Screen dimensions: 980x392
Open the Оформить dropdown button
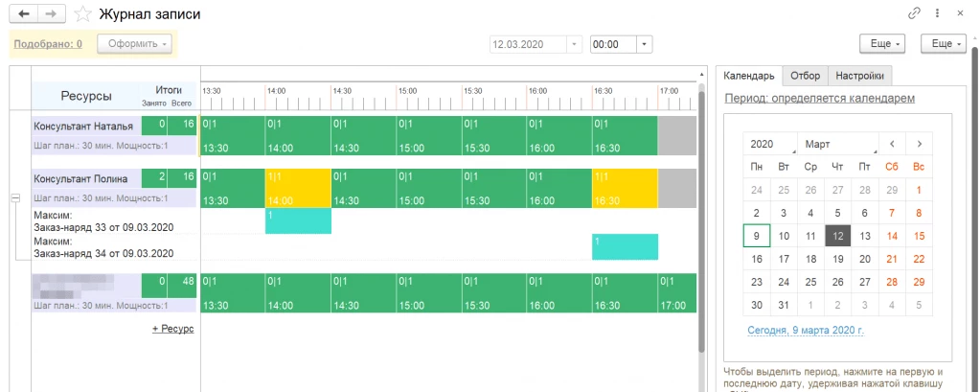pos(134,44)
